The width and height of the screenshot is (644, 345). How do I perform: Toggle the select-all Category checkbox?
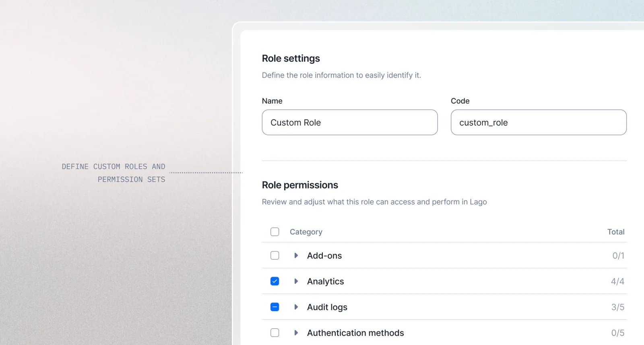click(x=275, y=232)
